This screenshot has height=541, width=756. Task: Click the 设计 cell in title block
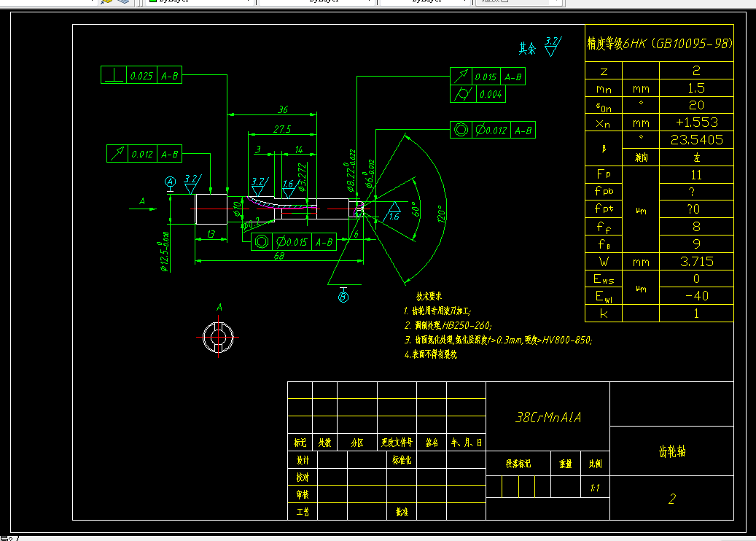pos(303,460)
